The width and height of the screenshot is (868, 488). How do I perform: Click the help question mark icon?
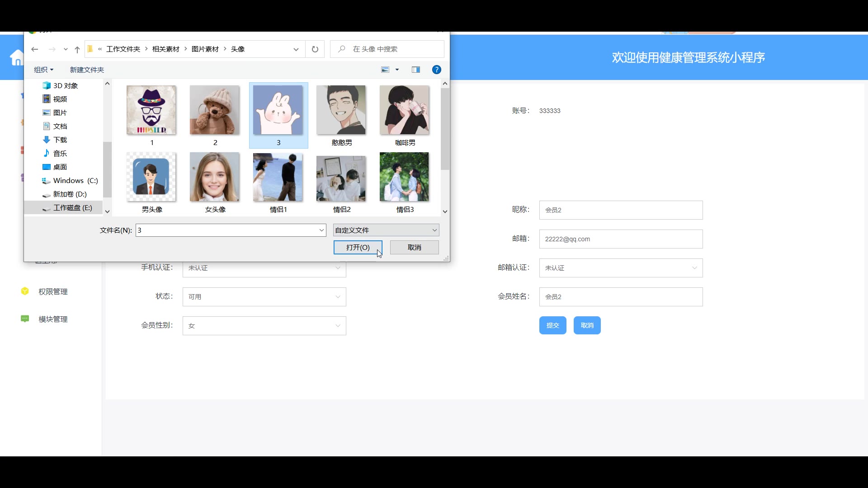pos(436,70)
